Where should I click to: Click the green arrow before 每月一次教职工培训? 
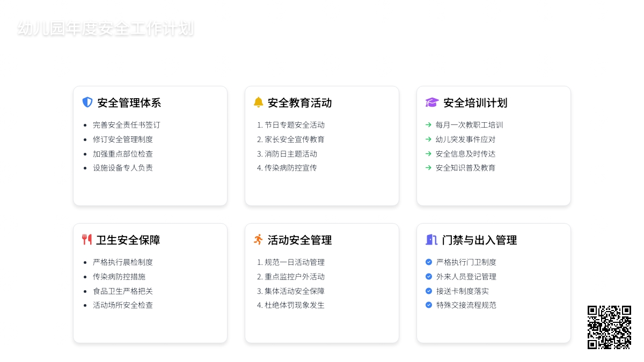(x=428, y=125)
